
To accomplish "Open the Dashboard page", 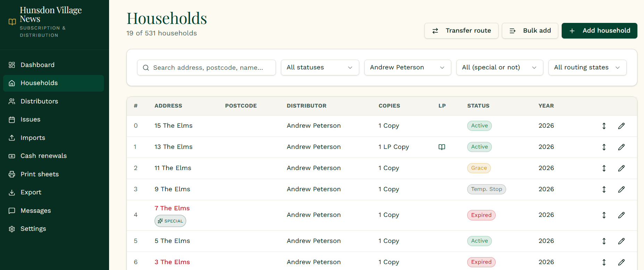I will (53, 65).
